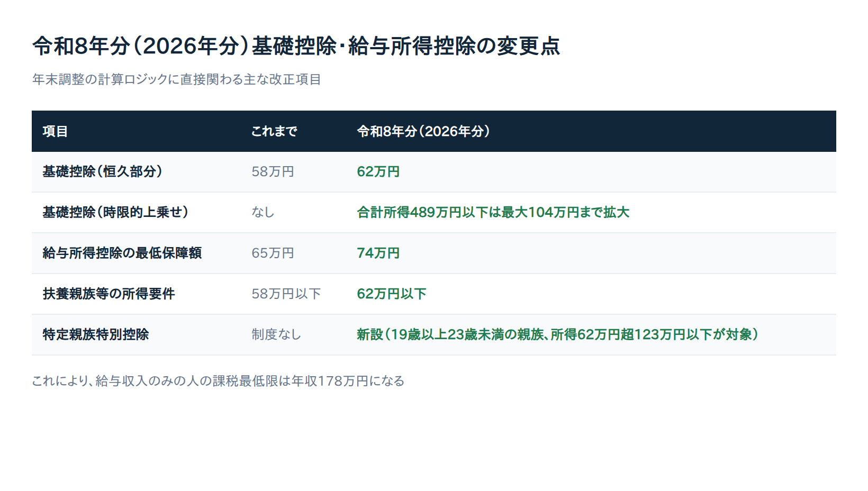This screenshot has height=491, width=868.
Task: Click the 令和8年分(2026年分) column header
Action: coord(423,131)
